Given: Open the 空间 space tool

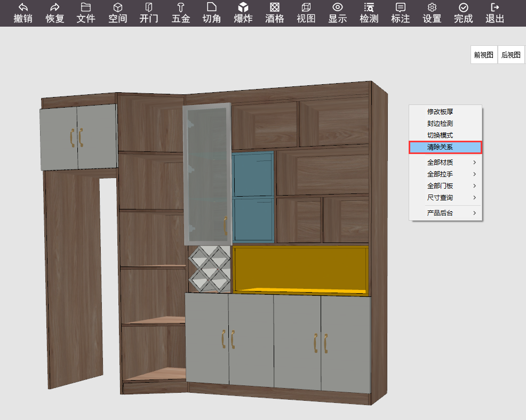Looking at the screenshot, I should click(x=118, y=13).
